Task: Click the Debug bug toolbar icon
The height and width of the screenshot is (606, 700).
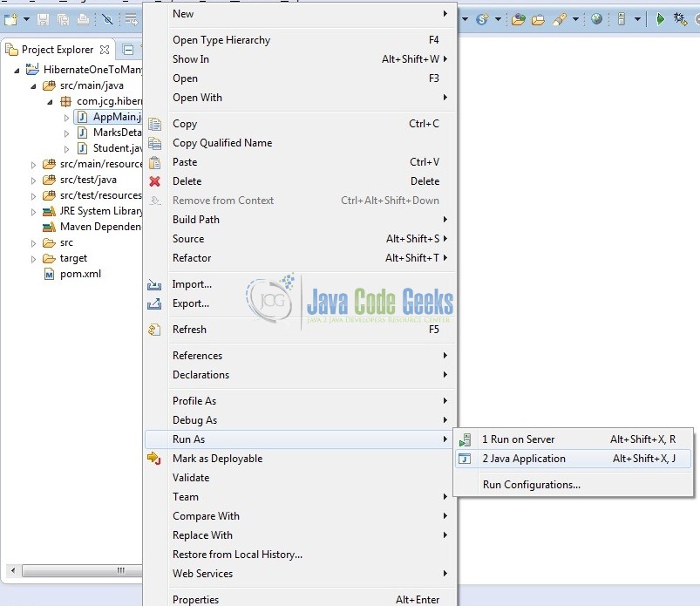Action: click(680, 19)
